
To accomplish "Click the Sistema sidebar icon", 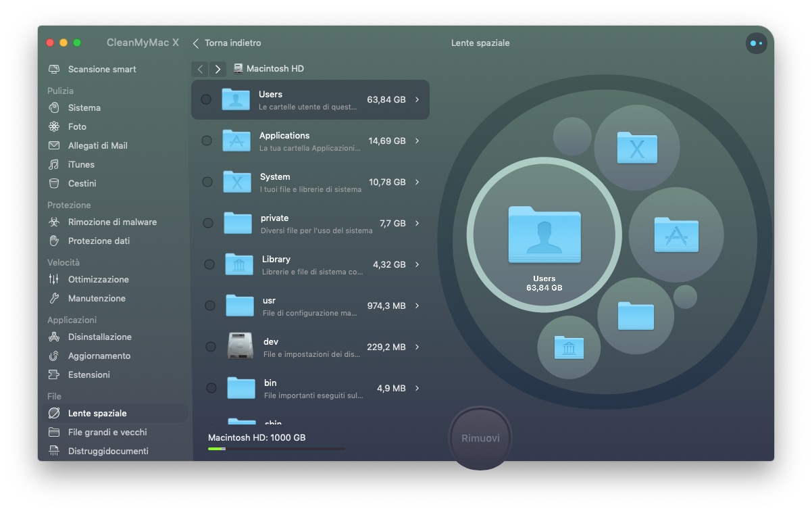I will [x=54, y=108].
